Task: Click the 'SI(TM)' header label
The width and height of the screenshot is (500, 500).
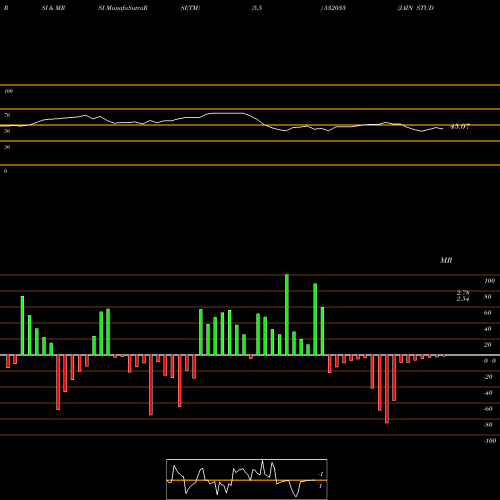Action: click(x=190, y=8)
